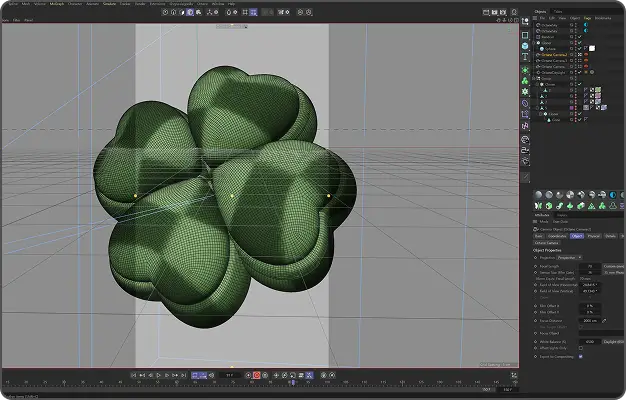Enable the Affect Lights Only checkbox

point(580,348)
